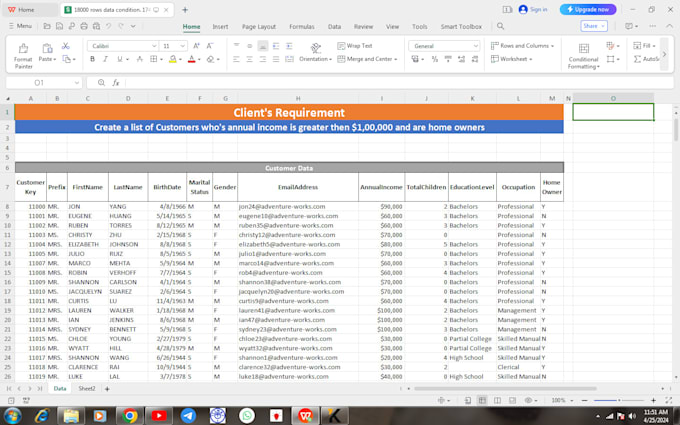Click the Borders grid icon

click(154, 59)
